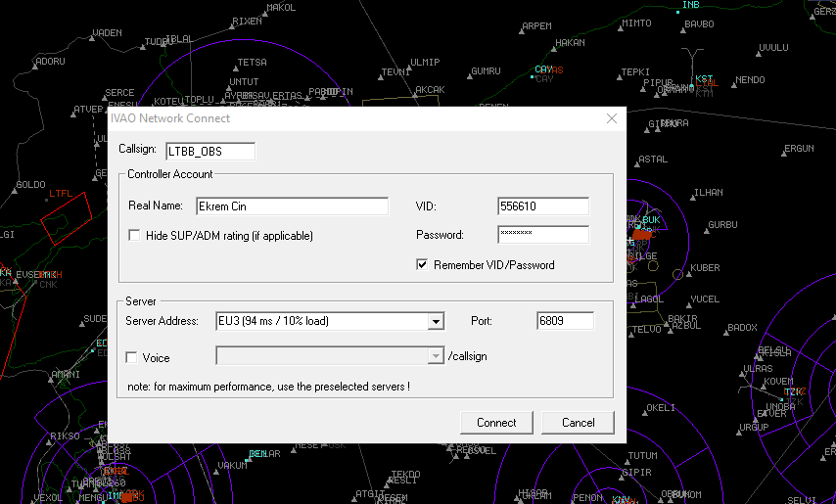
Task: Click the EU3 server address combo box
Action: (x=330, y=321)
